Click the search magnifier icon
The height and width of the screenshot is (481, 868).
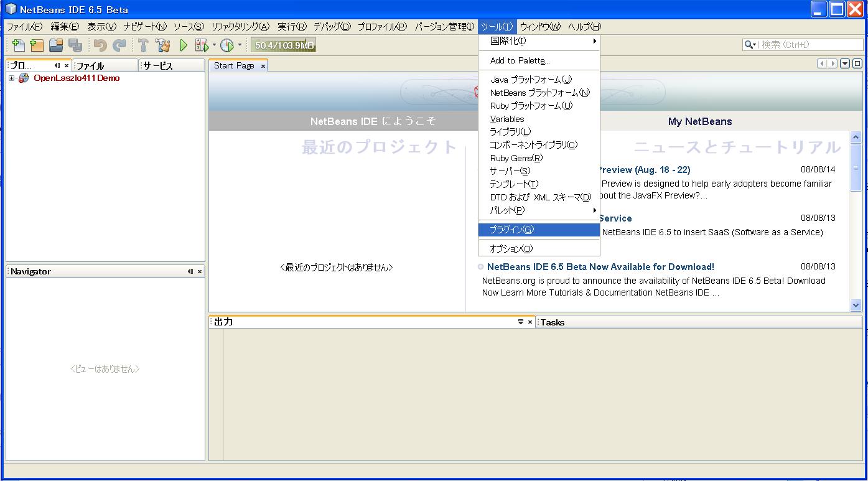click(x=749, y=45)
